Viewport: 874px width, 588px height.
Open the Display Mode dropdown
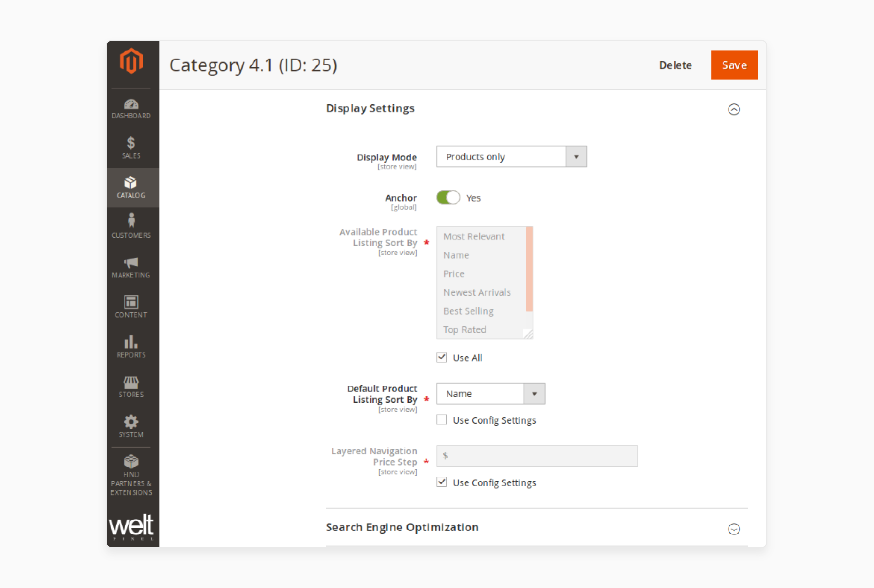[x=512, y=156]
